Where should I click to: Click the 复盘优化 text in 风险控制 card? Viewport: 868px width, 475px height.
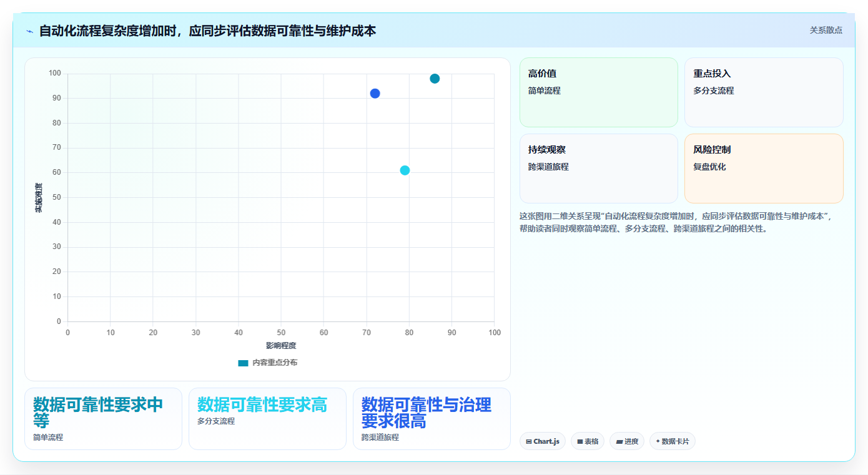(x=709, y=167)
